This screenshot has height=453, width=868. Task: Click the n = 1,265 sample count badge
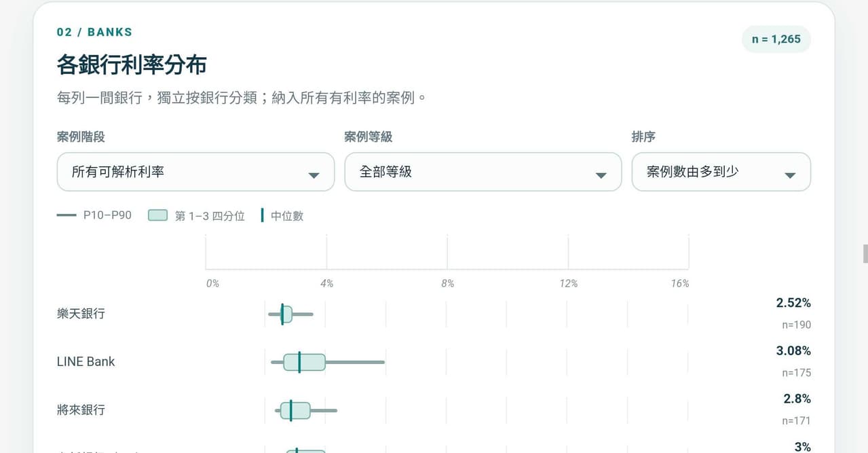click(776, 39)
